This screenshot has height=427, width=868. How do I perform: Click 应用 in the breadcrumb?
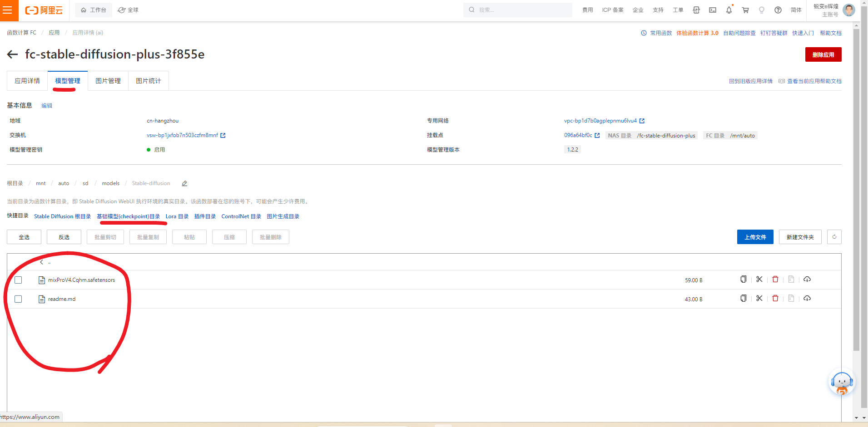[x=54, y=33]
